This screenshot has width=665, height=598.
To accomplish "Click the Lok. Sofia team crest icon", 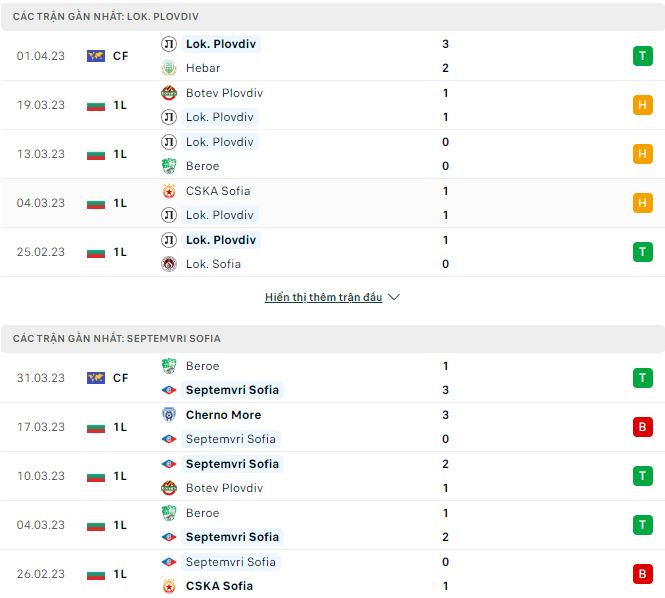I will [x=169, y=264].
